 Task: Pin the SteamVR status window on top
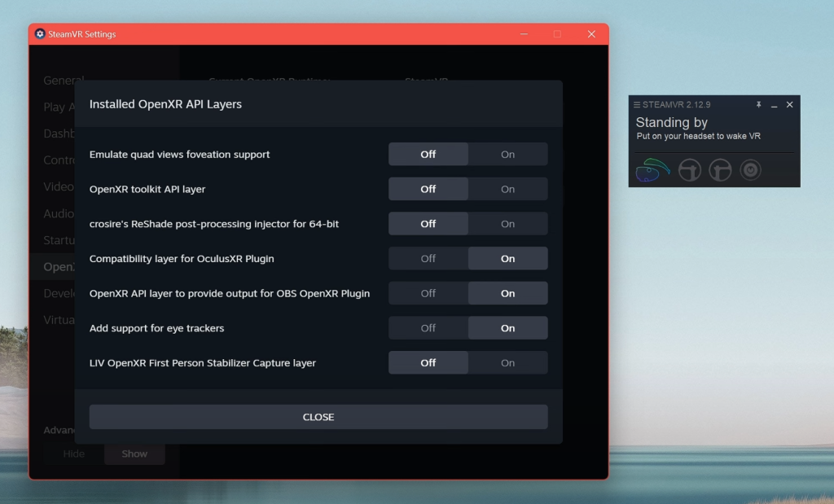coord(758,105)
